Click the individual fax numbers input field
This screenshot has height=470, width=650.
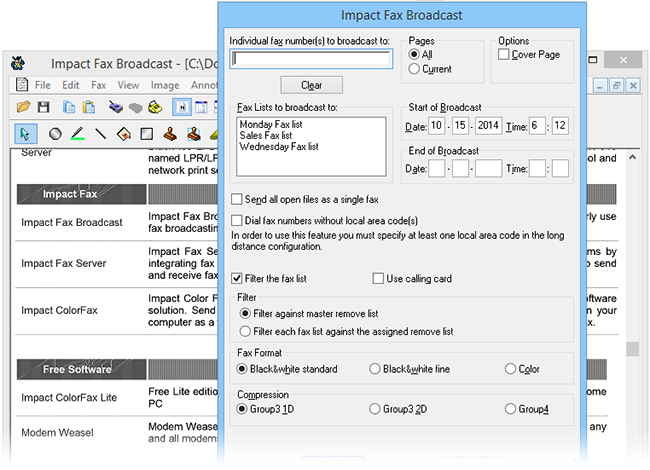point(311,59)
